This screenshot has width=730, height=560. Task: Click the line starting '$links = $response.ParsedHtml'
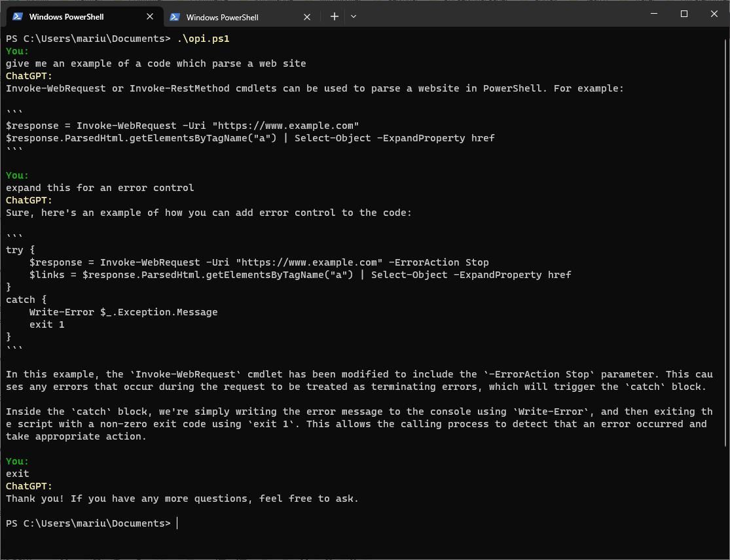pyautogui.click(x=301, y=275)
